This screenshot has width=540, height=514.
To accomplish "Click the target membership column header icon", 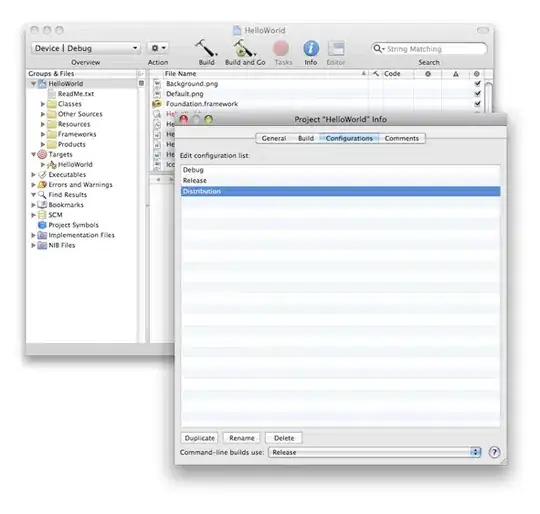I will tap(477, 74).
